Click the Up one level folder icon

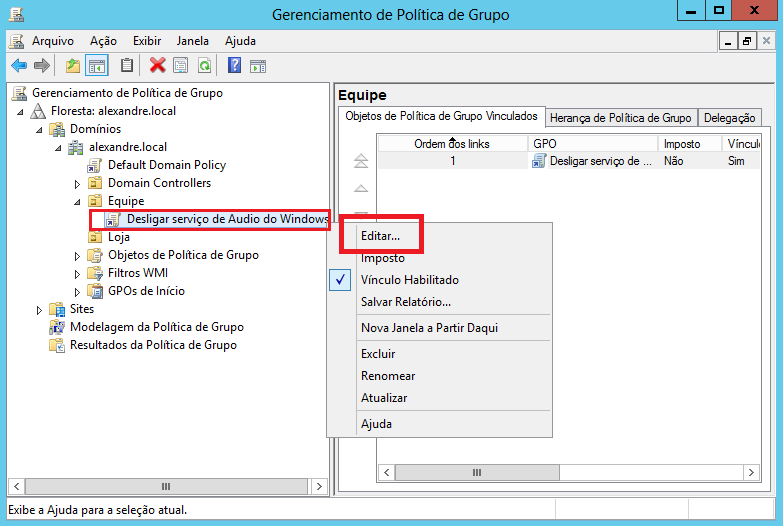(x=73, y=65)
